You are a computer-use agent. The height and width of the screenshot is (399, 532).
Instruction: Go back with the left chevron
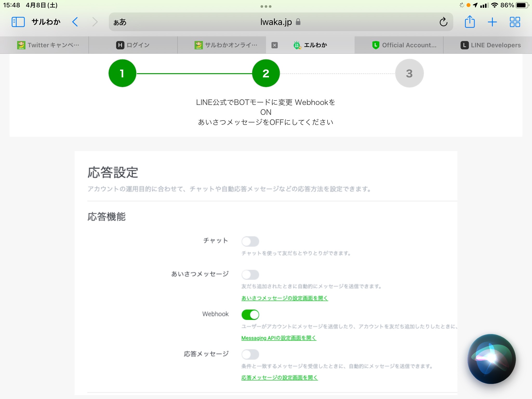[75, 22]
